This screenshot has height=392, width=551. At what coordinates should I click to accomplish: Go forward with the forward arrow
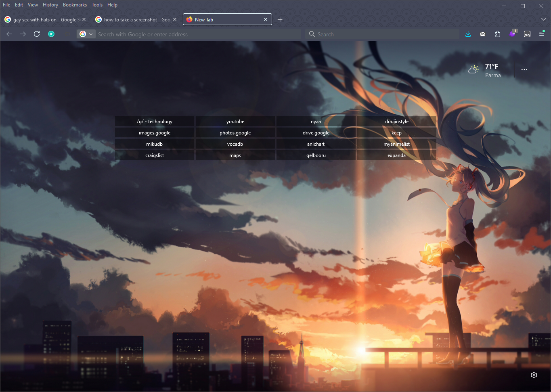pos(23,34)
